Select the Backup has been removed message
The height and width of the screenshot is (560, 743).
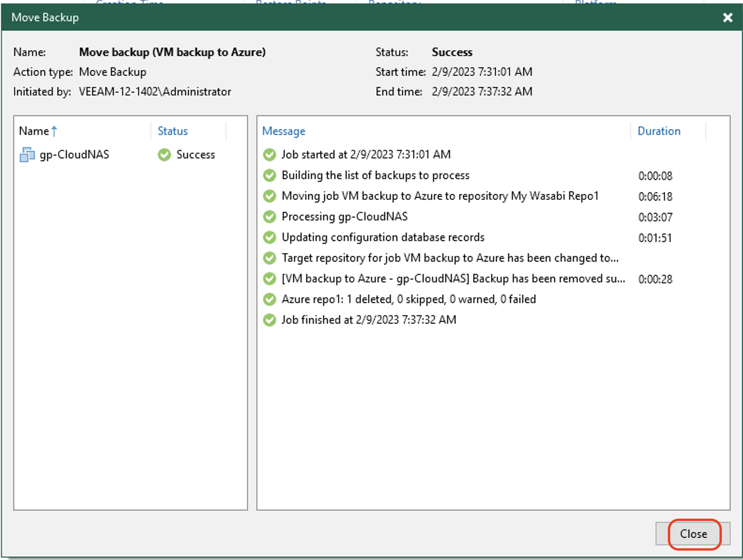tap(453, 279)
